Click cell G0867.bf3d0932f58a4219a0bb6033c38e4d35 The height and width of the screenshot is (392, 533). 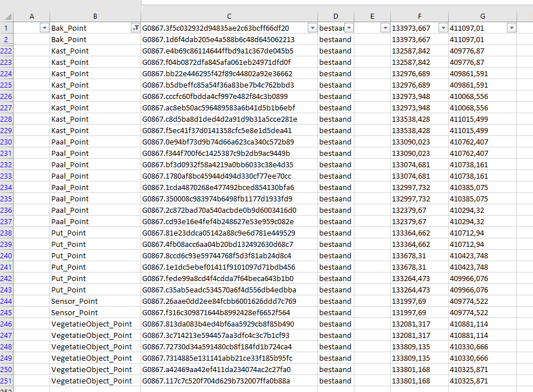click(x=229, y=164)
